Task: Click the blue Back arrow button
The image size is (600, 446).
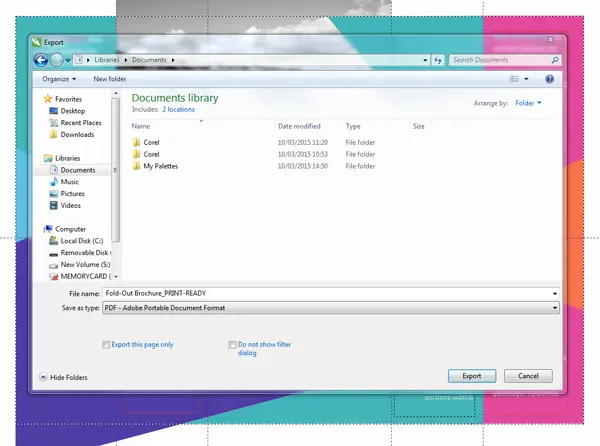Action: (x=41, y=60)
